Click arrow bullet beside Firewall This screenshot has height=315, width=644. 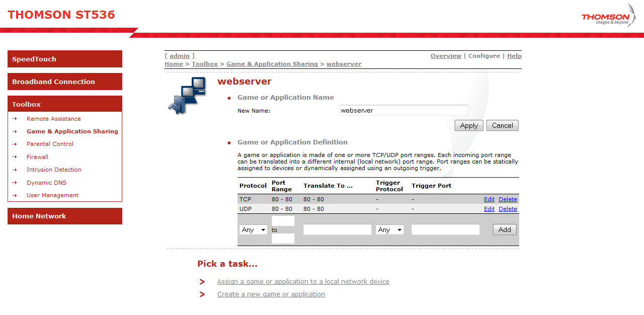click(15, 157)
